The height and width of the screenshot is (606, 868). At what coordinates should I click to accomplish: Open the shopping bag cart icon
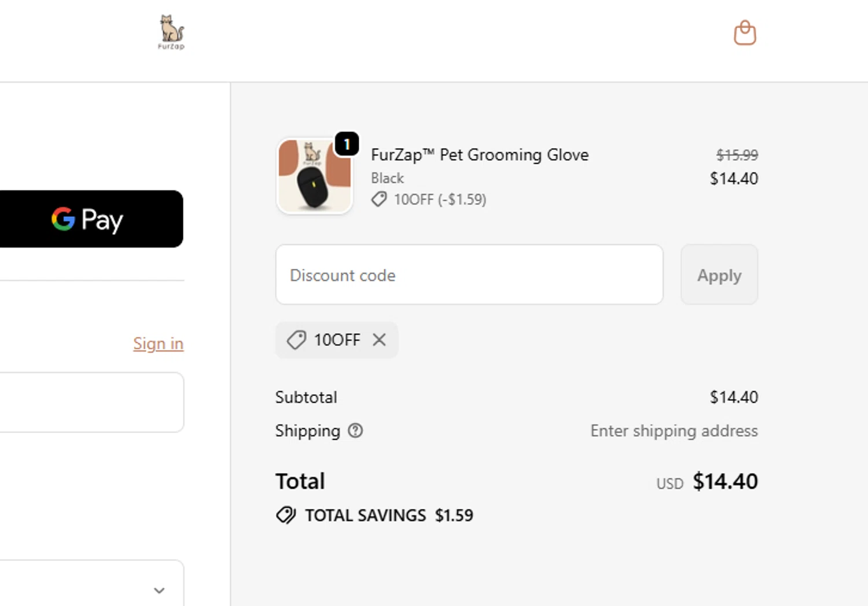[745, 33]
